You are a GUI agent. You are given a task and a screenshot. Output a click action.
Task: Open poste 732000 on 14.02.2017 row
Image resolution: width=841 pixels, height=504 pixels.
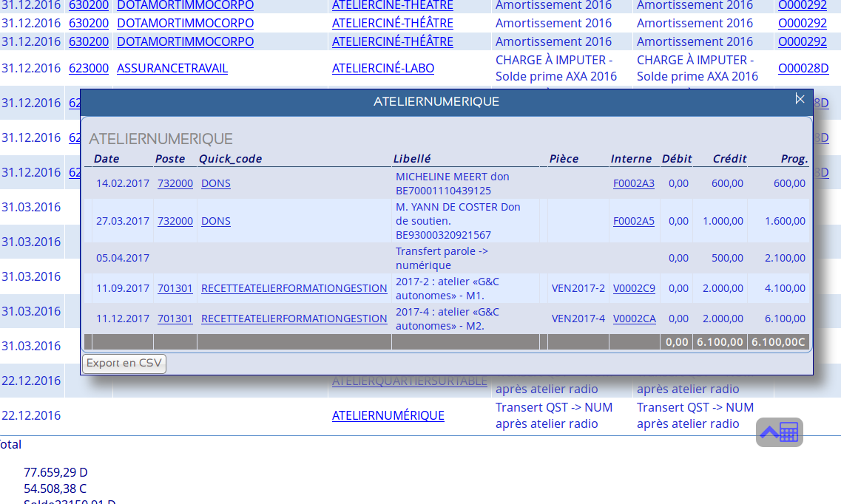point(175,183)
